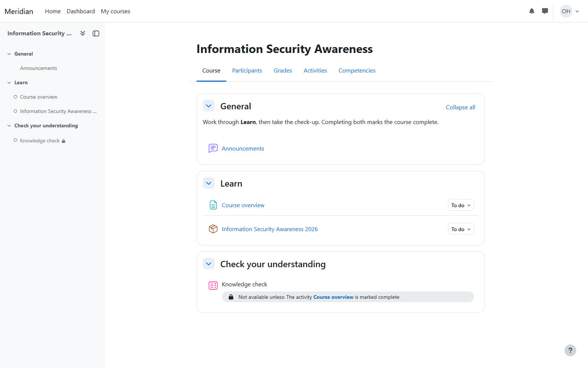
Task: Click completion circle beside sidebar Course overview
Action: (x=15, y=97)
